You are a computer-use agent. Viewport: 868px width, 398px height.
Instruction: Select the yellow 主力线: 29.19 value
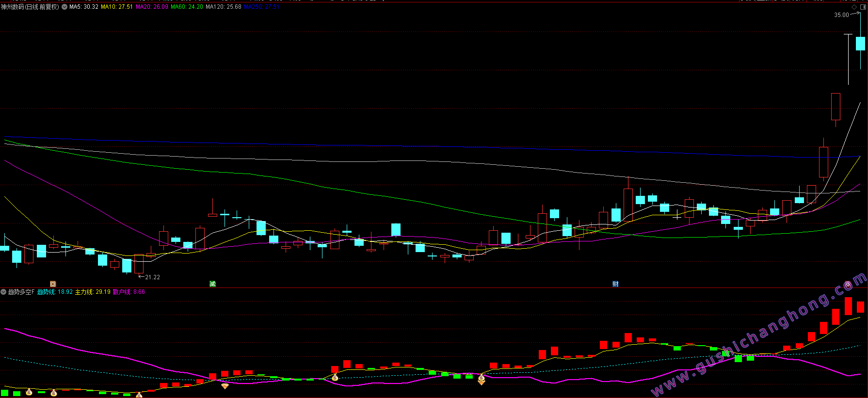(x=93, y=292)
